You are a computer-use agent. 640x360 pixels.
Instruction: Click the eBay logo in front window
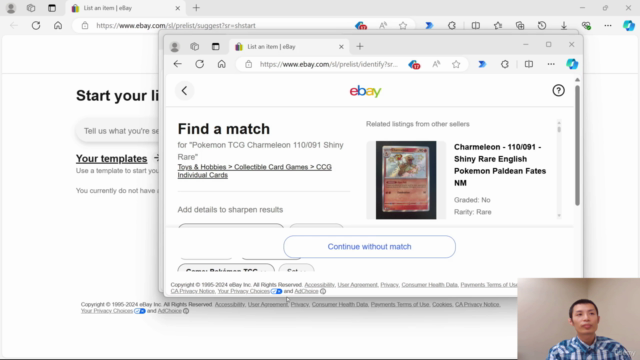(365, 91)
